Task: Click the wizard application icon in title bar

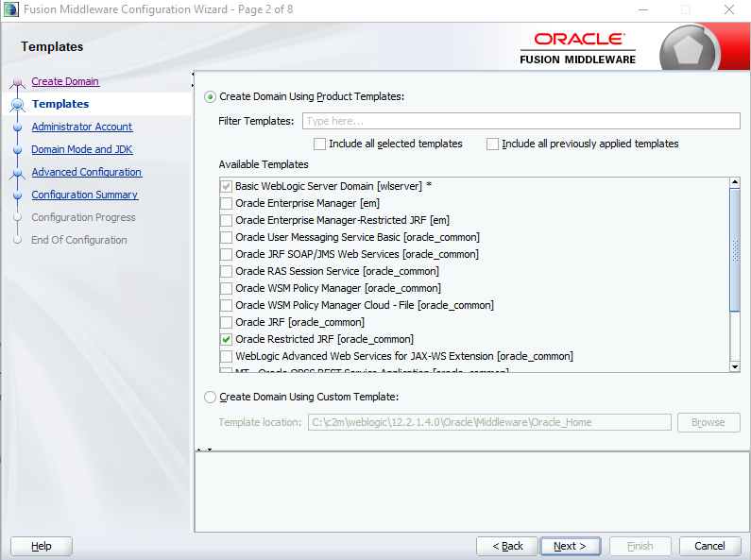Action: [10, 9]
